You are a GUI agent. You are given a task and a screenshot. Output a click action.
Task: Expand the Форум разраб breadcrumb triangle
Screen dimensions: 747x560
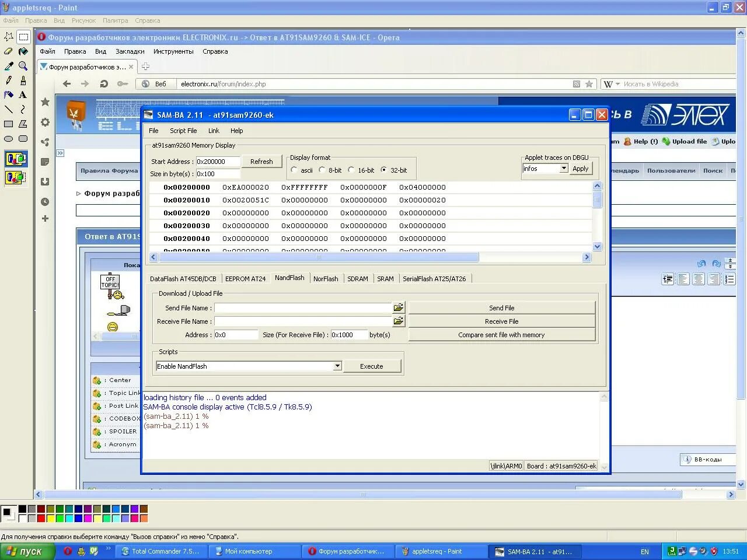(79, 193)
